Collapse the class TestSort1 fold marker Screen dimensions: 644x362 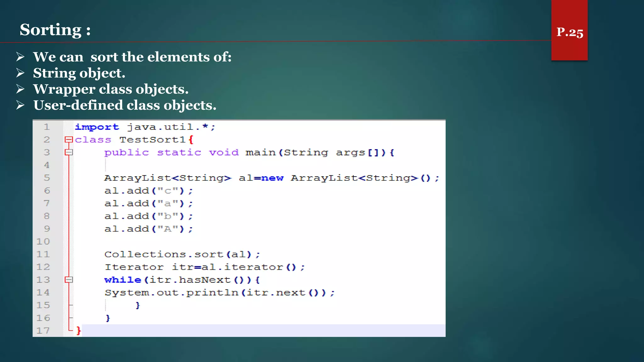click(x=69, y=140)
